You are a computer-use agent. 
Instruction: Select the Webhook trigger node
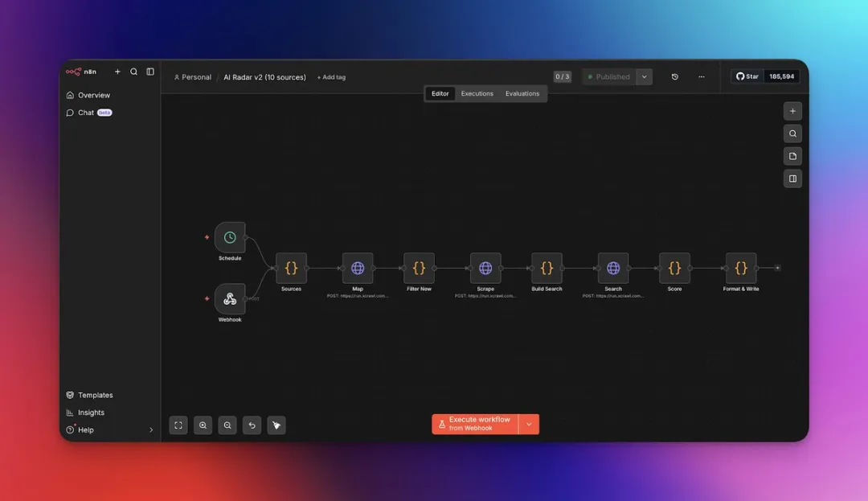point(230,299)
